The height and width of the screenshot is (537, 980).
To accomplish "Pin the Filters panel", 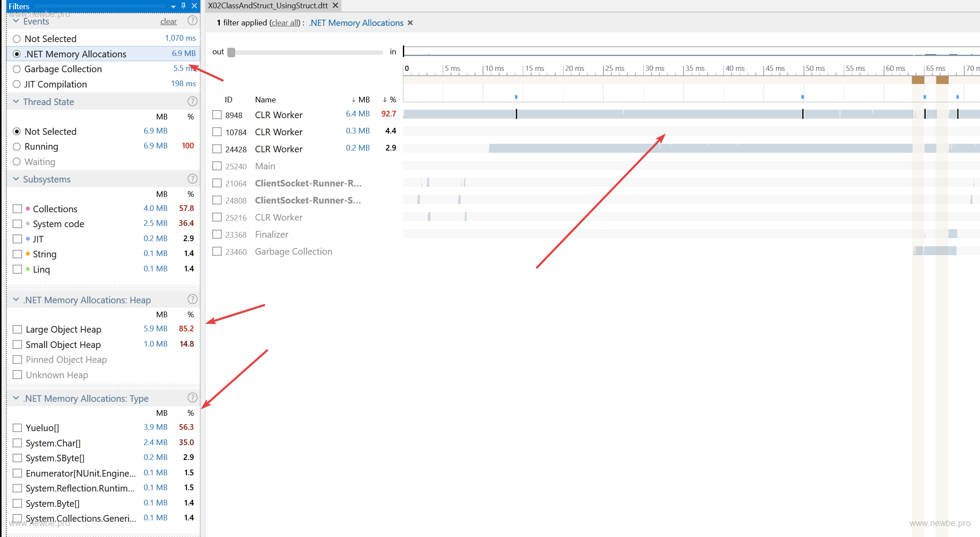I will [x=183, y=6].
